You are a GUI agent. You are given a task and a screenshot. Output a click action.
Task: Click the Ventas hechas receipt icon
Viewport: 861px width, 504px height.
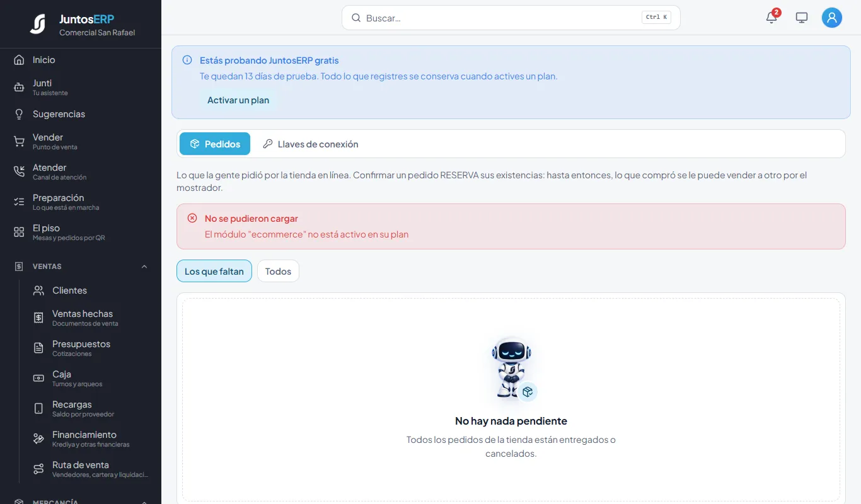tap(38, 318)
